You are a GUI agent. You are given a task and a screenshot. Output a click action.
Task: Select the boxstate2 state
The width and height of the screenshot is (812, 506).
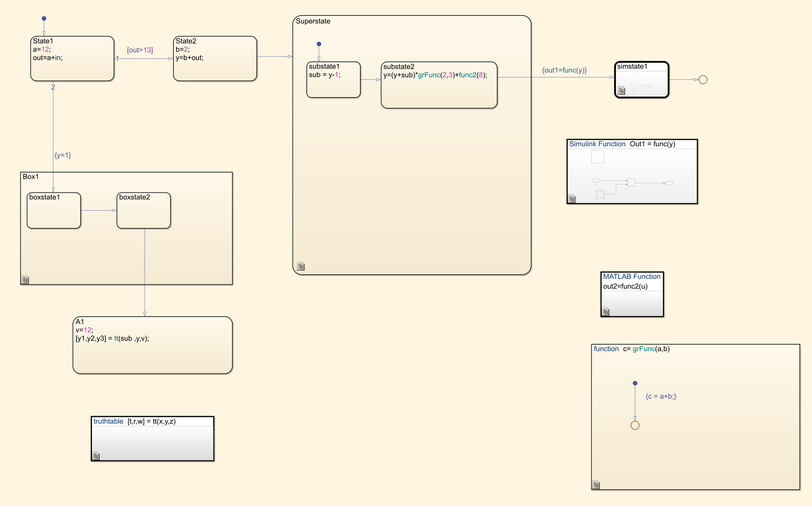[144, 211]
